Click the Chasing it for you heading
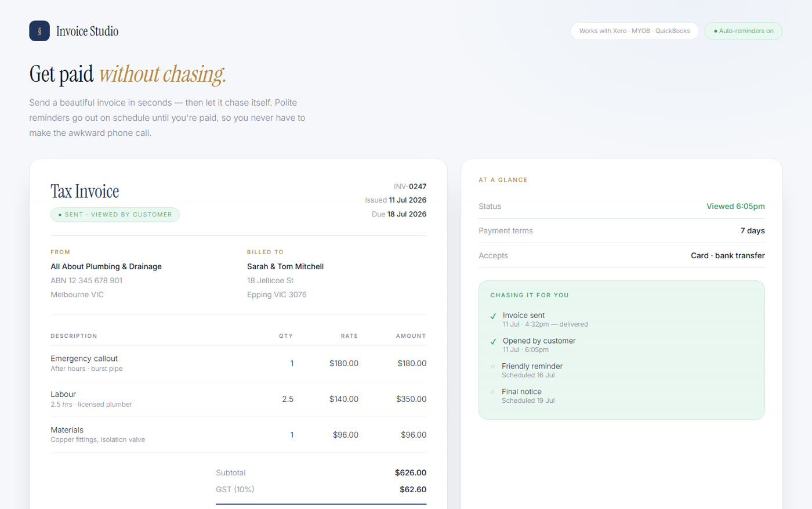 pos(530,295)
